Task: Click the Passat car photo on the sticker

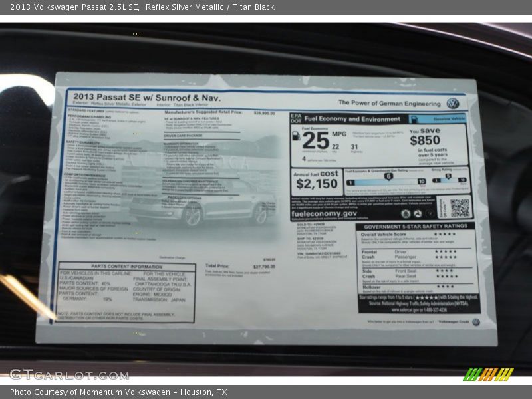Action: coord(203,205)
